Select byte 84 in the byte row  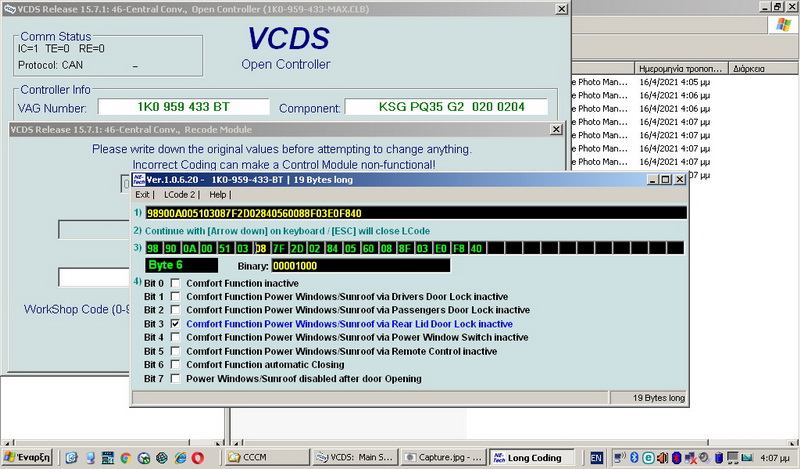click(332, 249)
